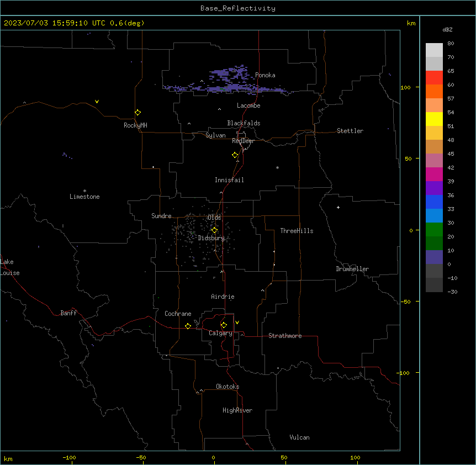Screen dimensions: 476x465
Task: Click the asterisk marker east of Innisfail
Action: 277,167
